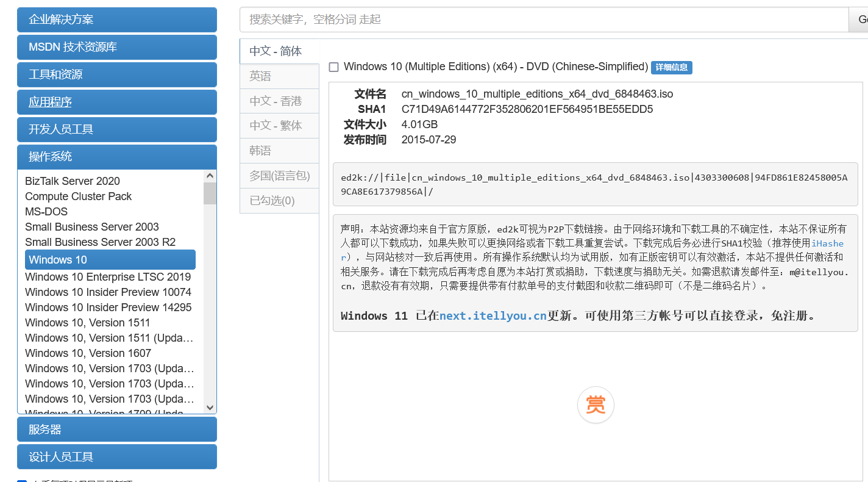Click the OS list scrollbar down arrow
Image resolution: width=868 pixels, height=482 pixels.
coord(210,408)
